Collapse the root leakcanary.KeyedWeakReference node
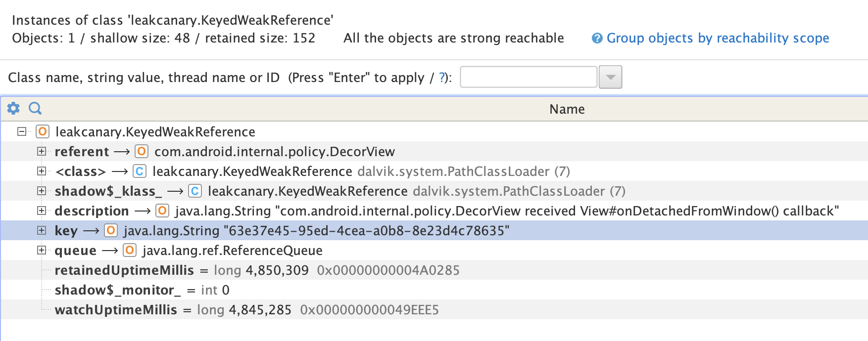The image size is (868, 341). (x=21, y=131)
